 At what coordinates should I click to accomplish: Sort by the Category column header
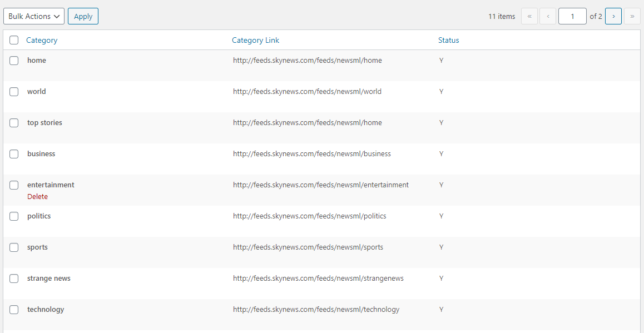(42, 39)
